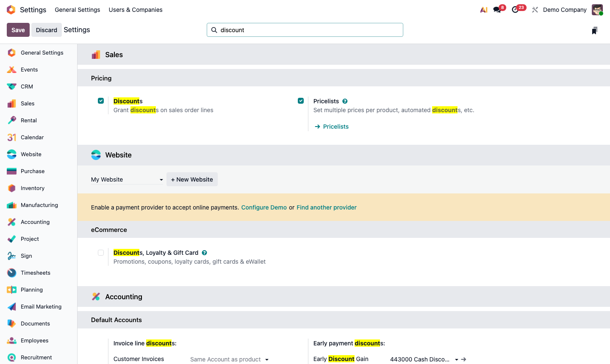Click the Manufacturing settings icon
The width and height of the screenshot is (610, 364).
click(11, 205)
